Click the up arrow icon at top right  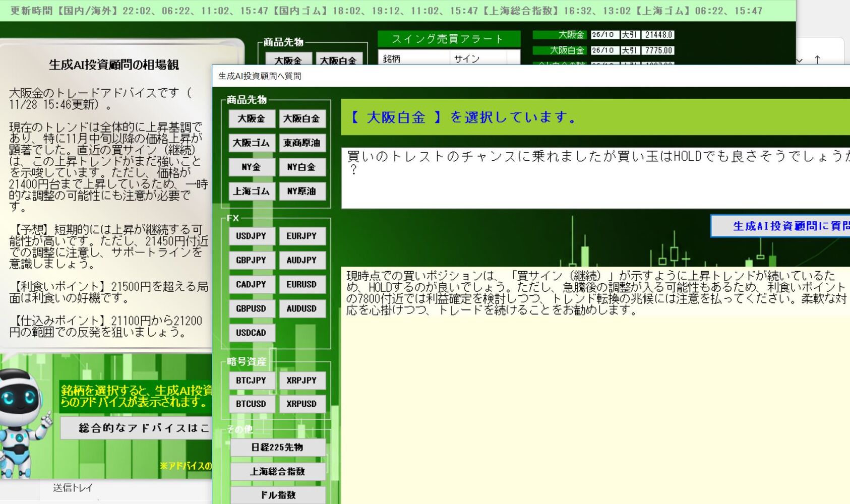(x=817, y=59)
